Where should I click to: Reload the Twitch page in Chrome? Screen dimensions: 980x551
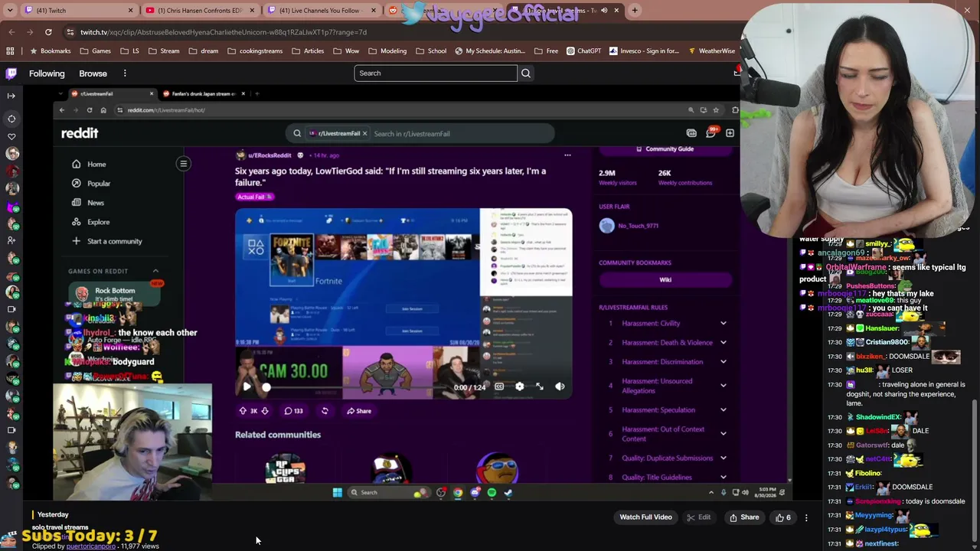[48, 32]
